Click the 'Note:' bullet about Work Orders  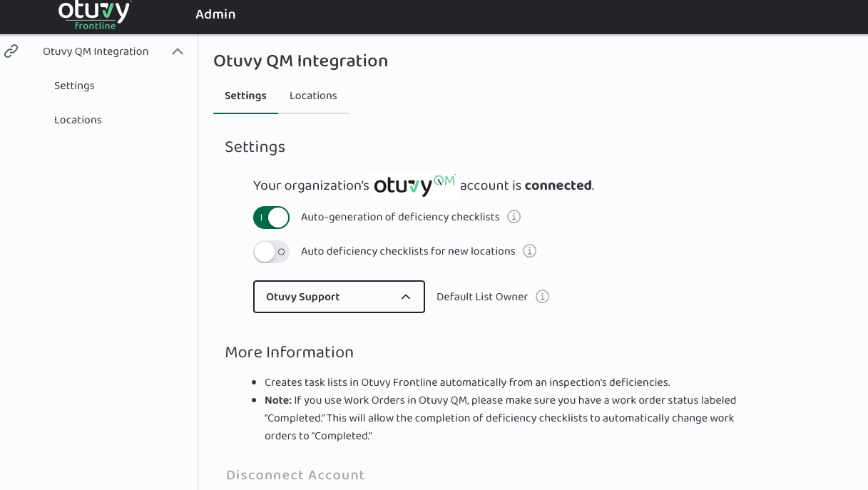(x=500, y=418)
